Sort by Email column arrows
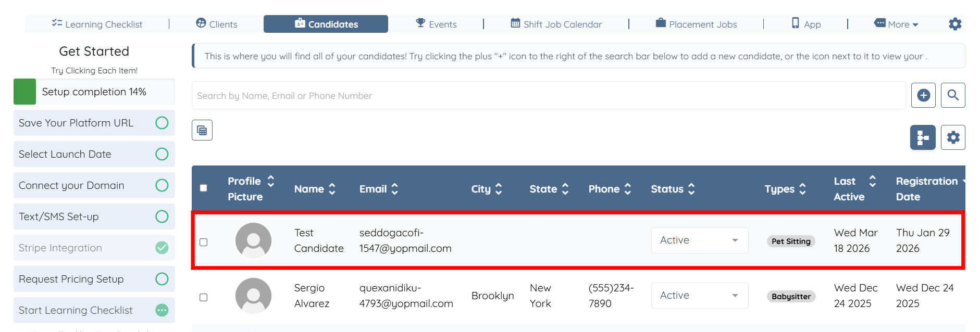Screen dimensions: 980x332 pos(395,189)
